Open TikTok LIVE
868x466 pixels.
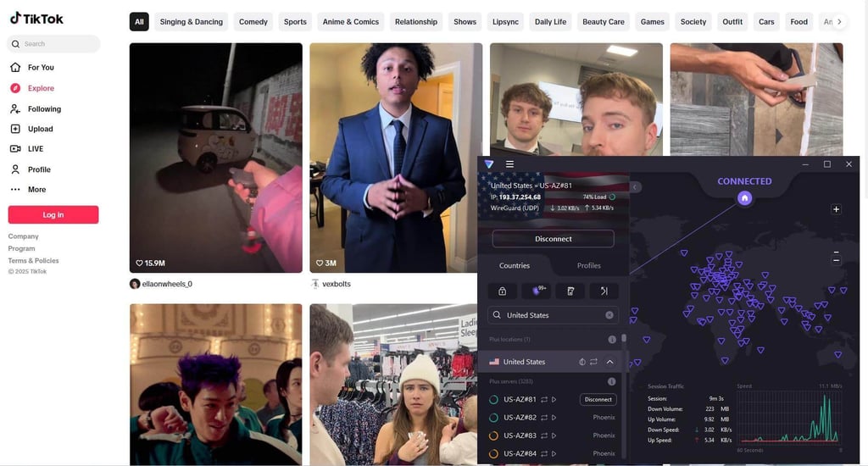[26, 149]
